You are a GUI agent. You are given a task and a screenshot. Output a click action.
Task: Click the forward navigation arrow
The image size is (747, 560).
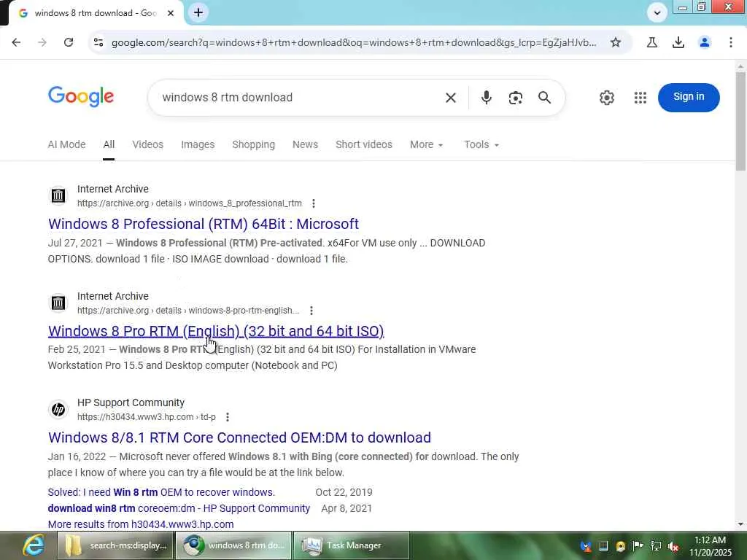(42, 42)
